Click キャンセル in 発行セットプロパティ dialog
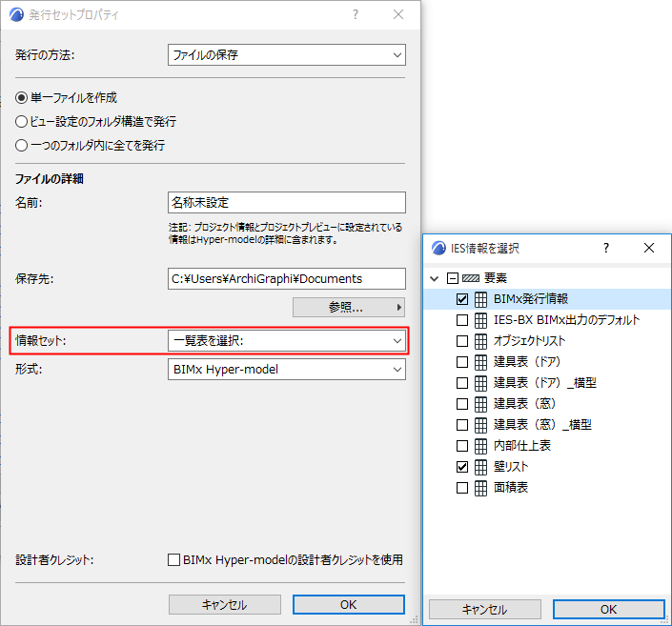Image resolution: width=672 pixels, height=626 pixels. pyautogui.click(x=225, y=605)
